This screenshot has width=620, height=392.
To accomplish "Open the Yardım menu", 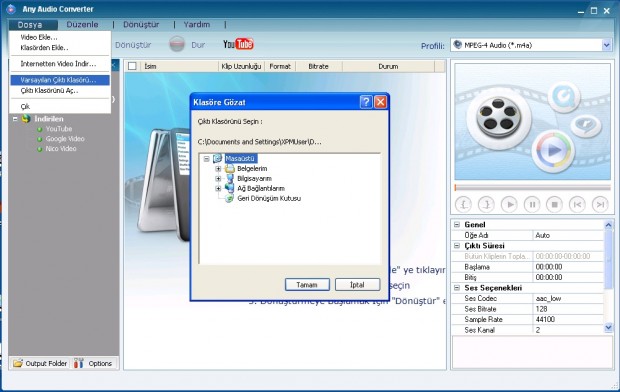I will 197,25.
